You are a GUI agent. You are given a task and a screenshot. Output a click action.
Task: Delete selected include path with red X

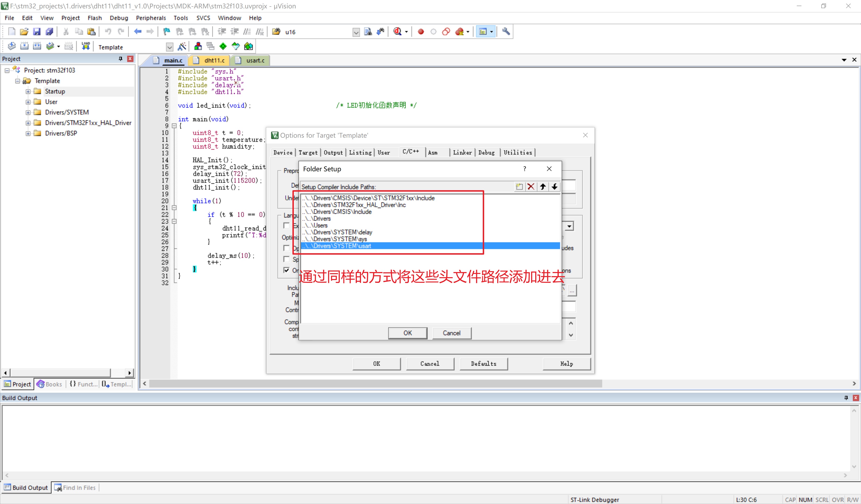(531, 186)
